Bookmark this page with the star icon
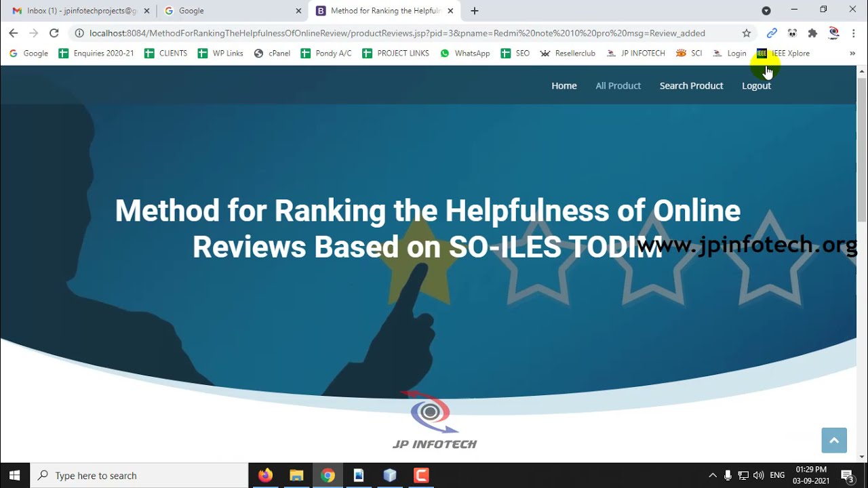 [x=747, y=33]
